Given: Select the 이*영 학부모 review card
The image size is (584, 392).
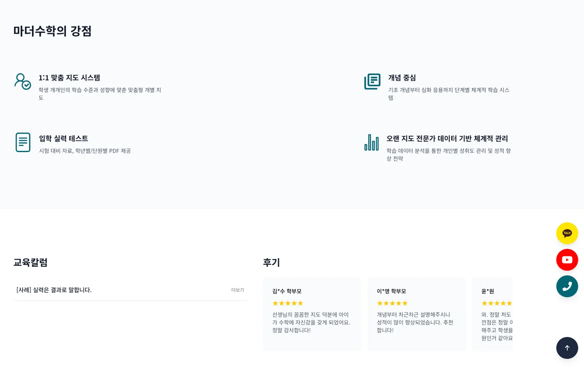Looking at the screenshot, I should click(416, 314).
